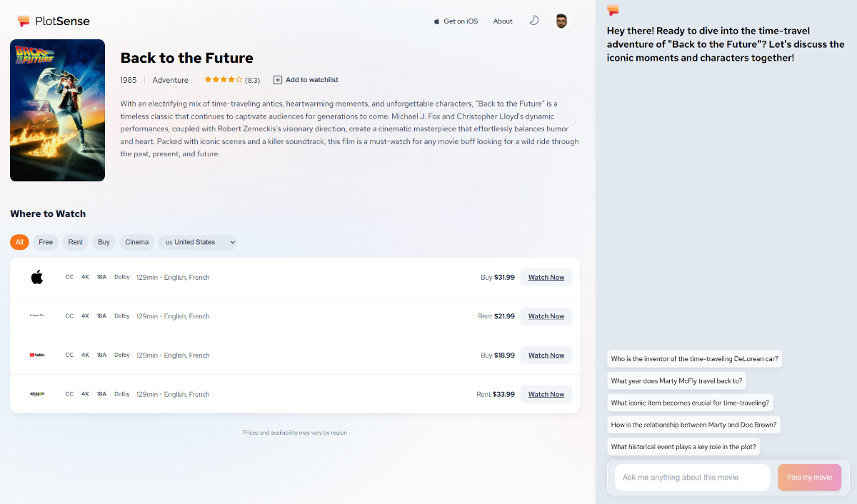Click the Back to the Future poster
This screenshot has height=504, width=857.
coord(57,110)
